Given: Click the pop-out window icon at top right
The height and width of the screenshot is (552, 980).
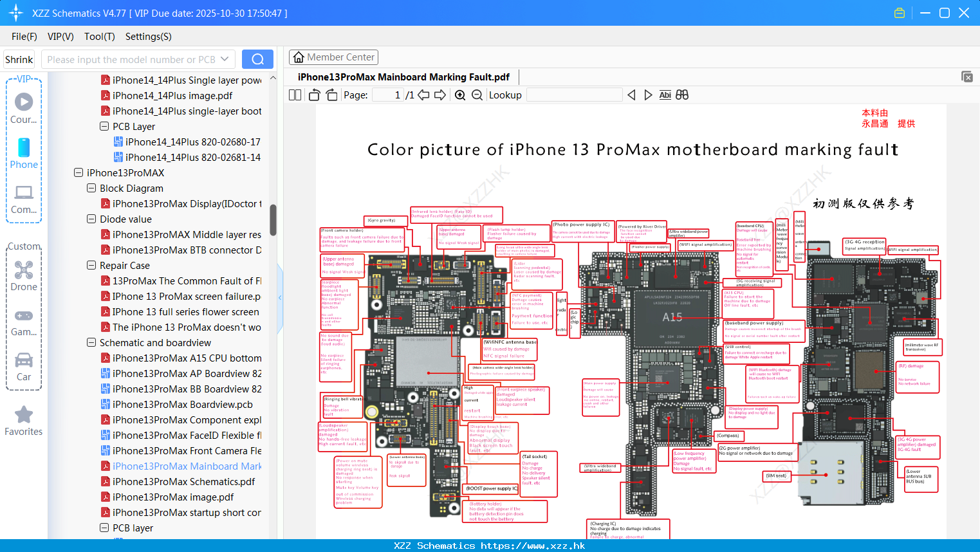Looking at the screenshot, I should click(966, 77).
